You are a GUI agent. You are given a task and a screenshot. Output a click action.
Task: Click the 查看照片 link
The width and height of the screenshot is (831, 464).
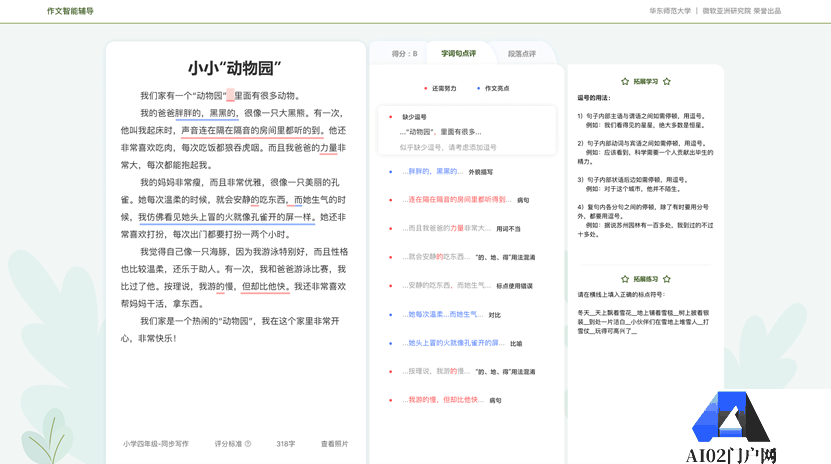334,444
